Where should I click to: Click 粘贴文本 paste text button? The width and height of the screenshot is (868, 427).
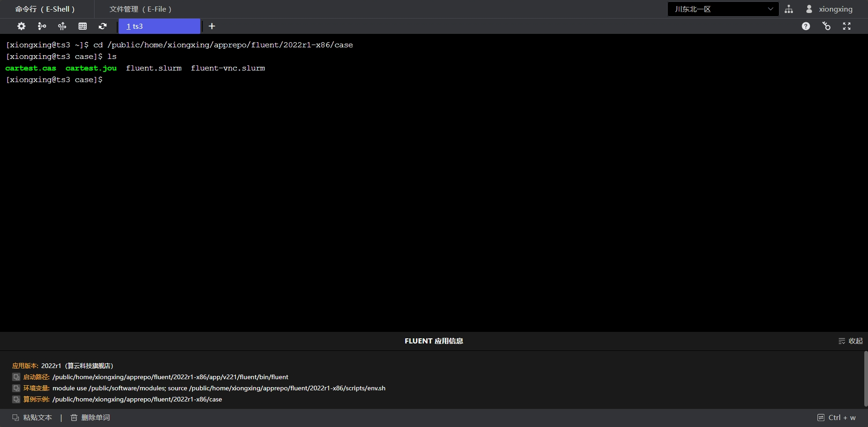[32, 418]
